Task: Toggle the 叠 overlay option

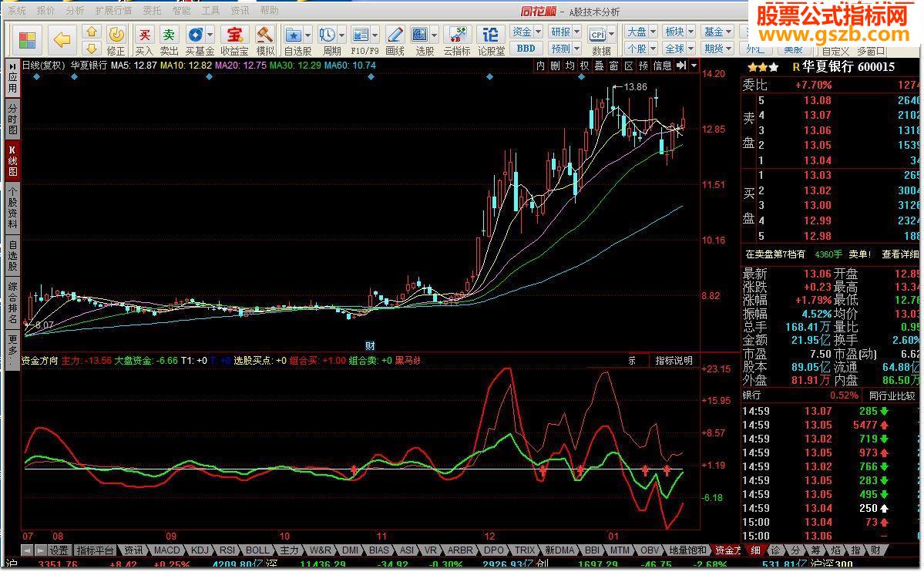Action: pyautogui.click(x=600, y=66)
